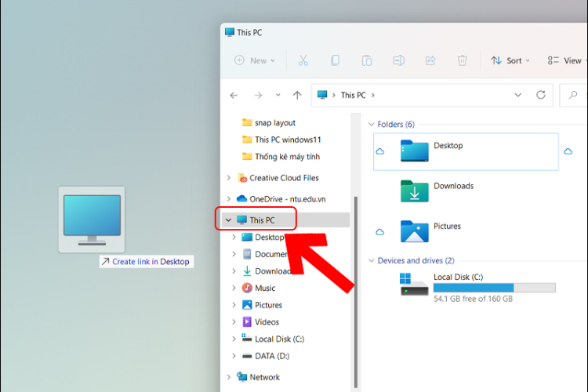Click the Delete trash icon
Viewport: 588px width, 392px height.
tap(463, 60)
